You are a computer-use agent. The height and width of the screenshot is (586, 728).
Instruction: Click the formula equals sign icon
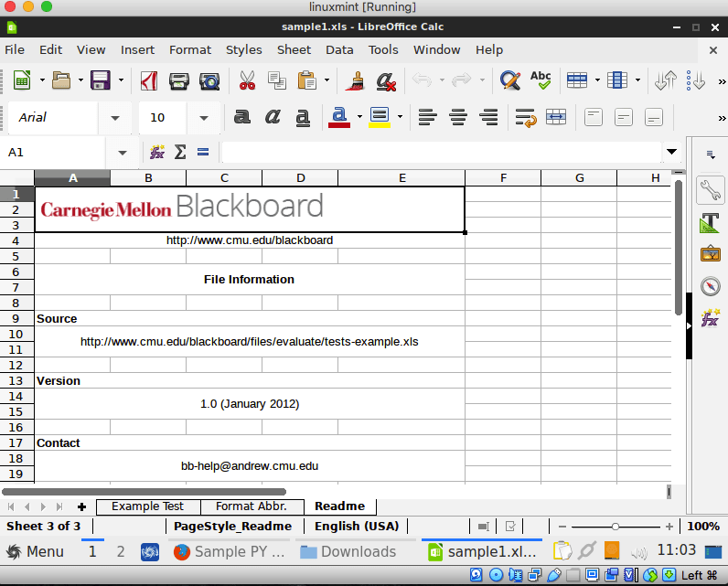pos(203,152)
